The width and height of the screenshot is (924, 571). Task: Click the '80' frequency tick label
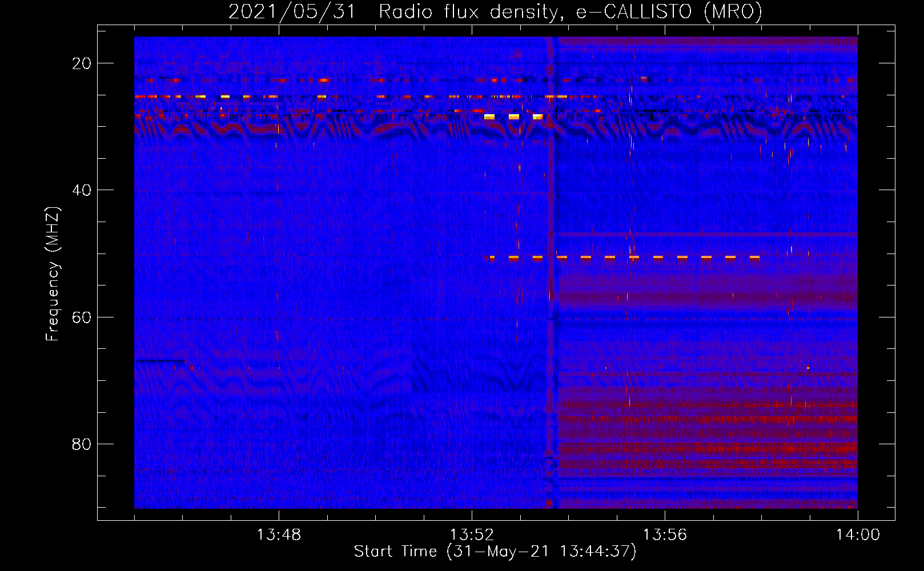(x=82, y=444)
